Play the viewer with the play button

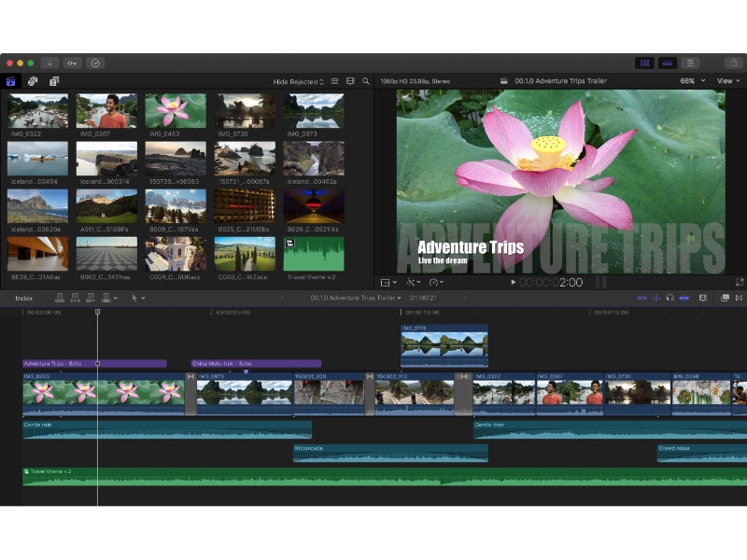[513, 283]
